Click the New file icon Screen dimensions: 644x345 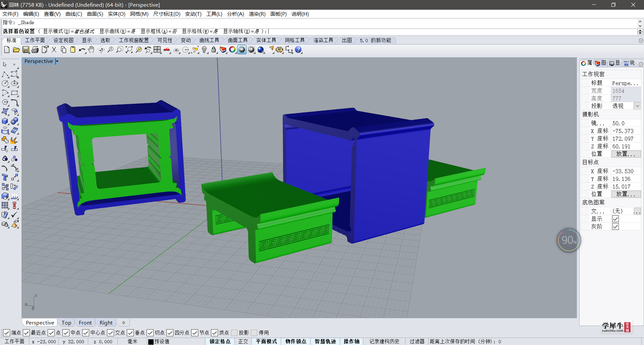7,50
